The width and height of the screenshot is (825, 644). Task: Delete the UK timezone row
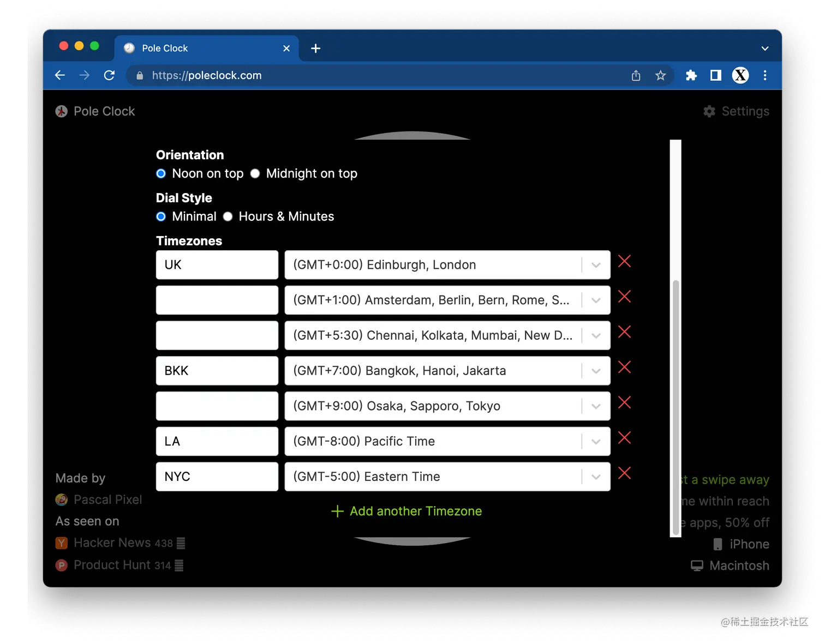[x=624, y=261]
